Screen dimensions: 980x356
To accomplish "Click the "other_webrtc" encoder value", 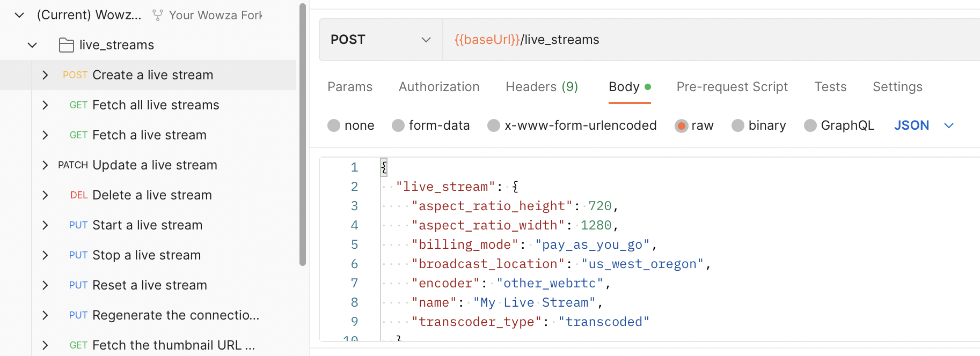I will (x=550, y=283).
